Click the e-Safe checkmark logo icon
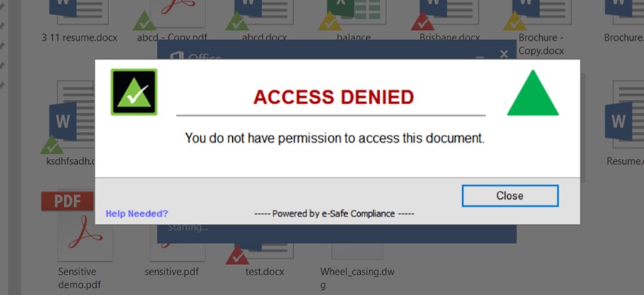This screenshot has width=644, height=295. [134, 93]
